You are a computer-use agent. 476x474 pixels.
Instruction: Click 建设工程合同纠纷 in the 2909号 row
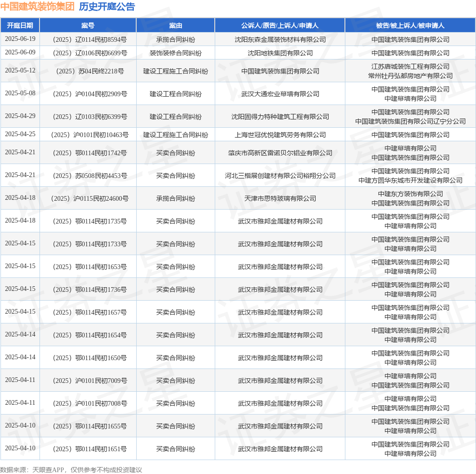pos(175,94)
